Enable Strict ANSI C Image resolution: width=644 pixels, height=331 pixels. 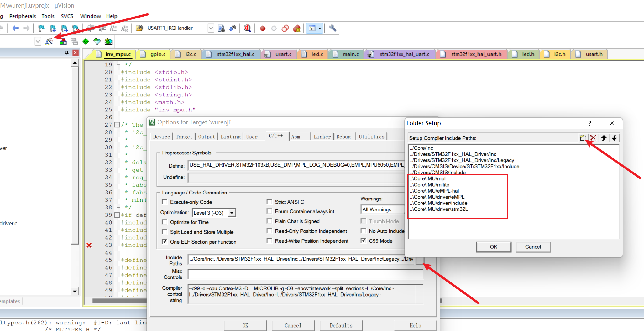pos(269,202)
